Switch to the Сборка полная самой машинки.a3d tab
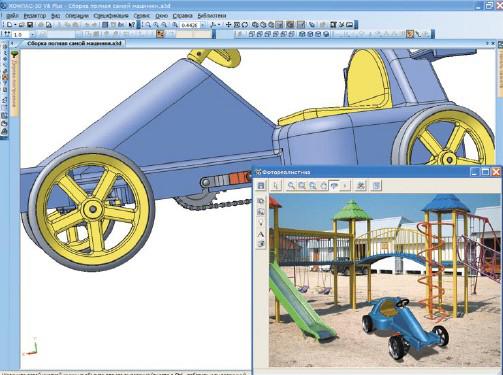 74,43
